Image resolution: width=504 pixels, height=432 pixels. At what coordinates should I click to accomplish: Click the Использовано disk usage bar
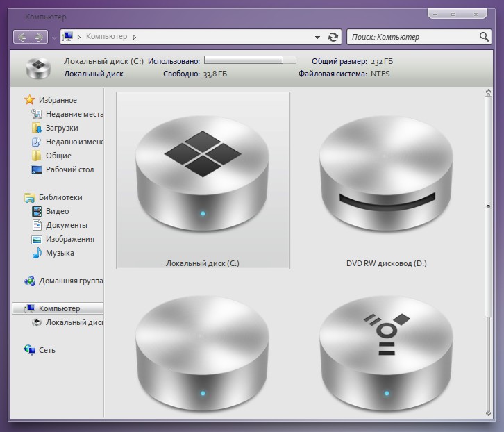tap(250, 60)
